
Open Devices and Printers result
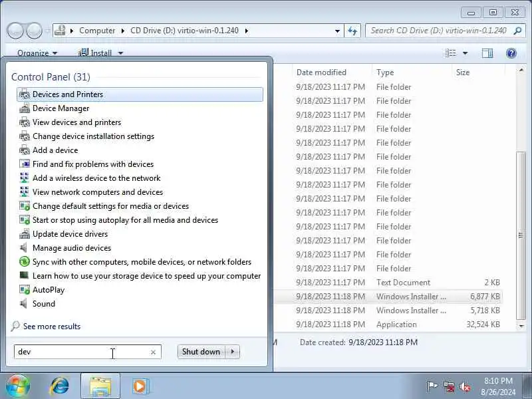pos(140,94)
